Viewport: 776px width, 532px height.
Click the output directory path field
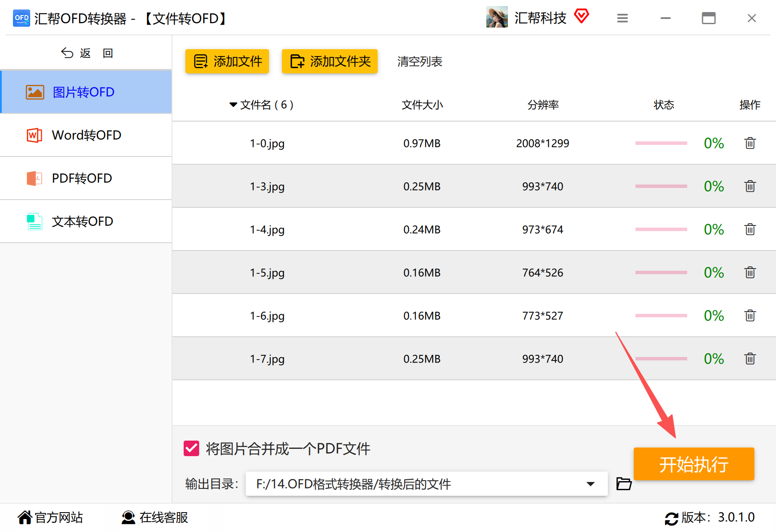click(x=426, y=484)
